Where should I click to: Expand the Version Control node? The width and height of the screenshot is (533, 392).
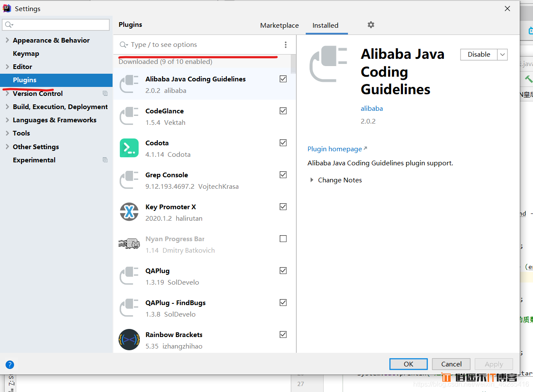tap(7, 93)
